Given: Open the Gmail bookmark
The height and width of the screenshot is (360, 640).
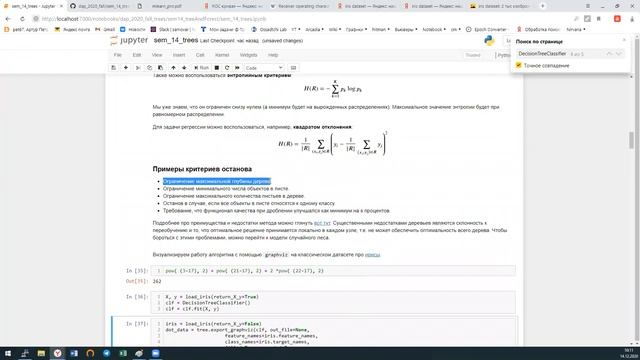Looking at the screenshot, I should 105,29.
